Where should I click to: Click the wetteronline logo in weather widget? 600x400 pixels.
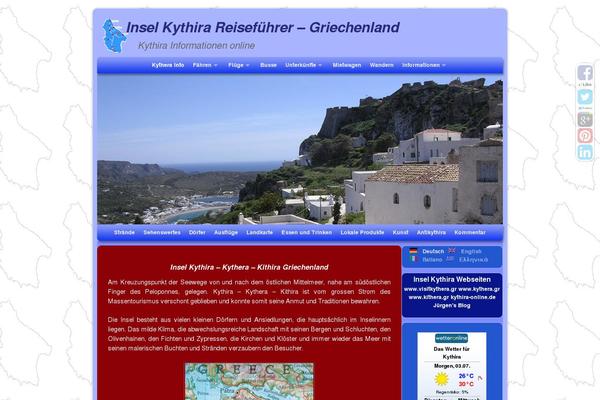tap(452, 338)
